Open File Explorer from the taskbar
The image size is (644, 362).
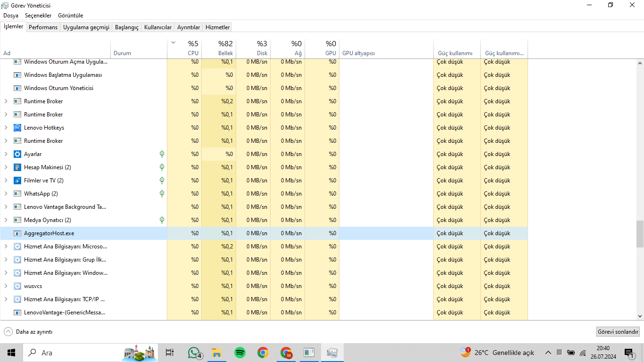click(x=217, y=353)
